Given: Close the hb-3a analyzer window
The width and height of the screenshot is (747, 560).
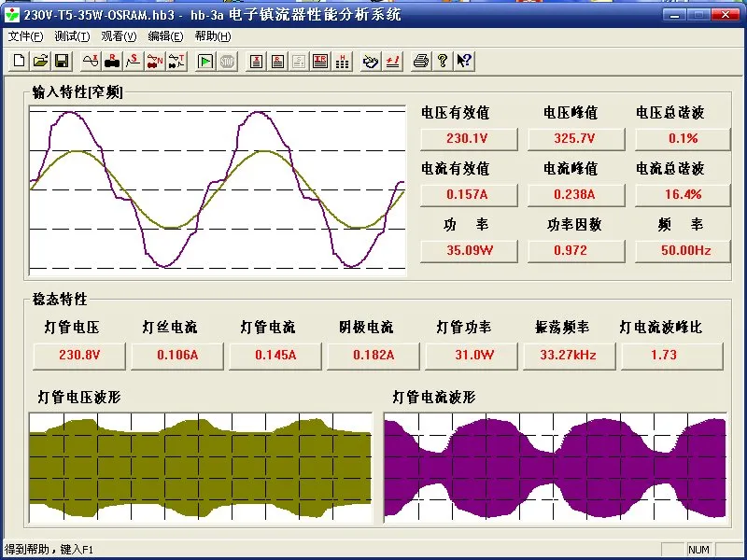Looking at the screenshot, I should (726, 15).
